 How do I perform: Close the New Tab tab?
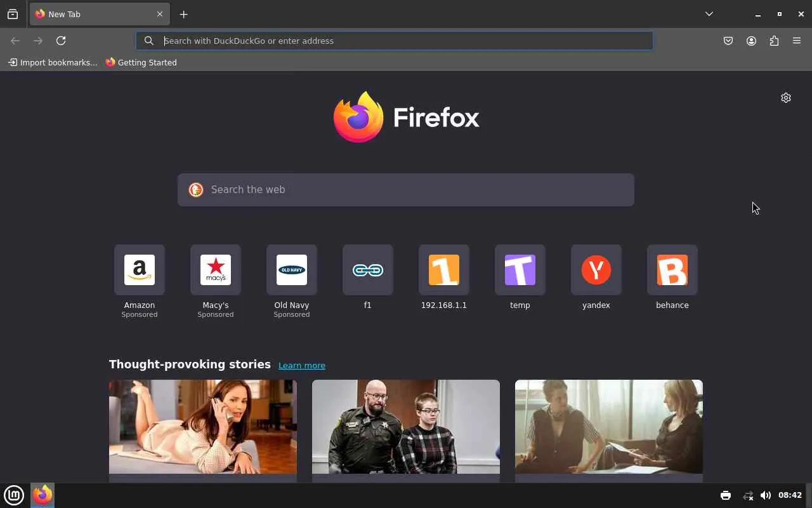[x=160, y=14]
